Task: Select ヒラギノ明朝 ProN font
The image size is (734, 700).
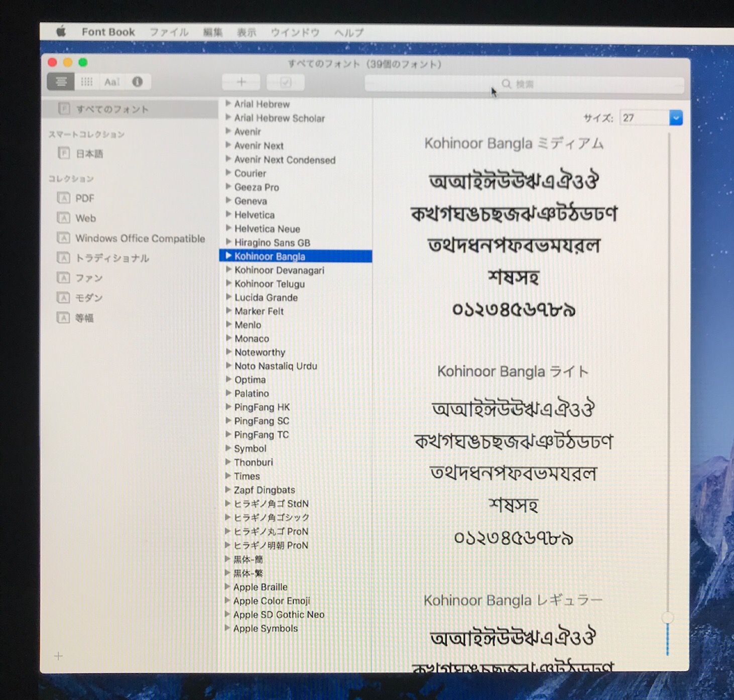Action: [x=271, y=545]
